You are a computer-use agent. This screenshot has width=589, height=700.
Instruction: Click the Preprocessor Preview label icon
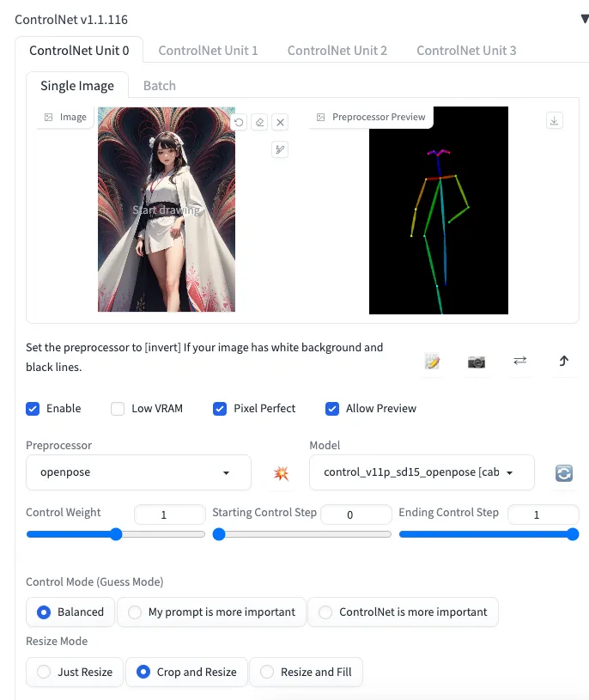click(x=320, y=117)
